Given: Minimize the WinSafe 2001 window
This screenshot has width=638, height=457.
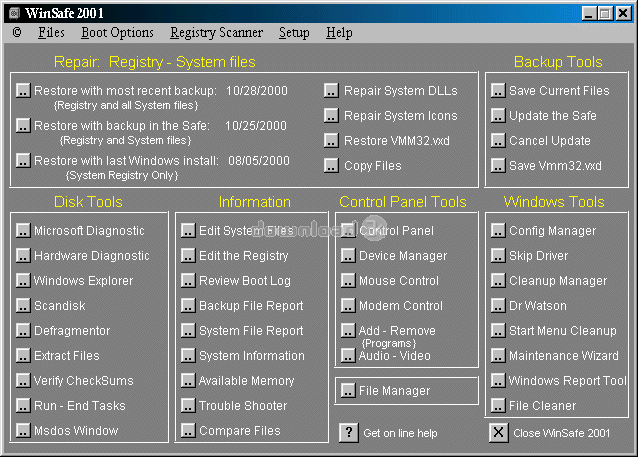Looking at the screenshot, I should tap(589, 13).
